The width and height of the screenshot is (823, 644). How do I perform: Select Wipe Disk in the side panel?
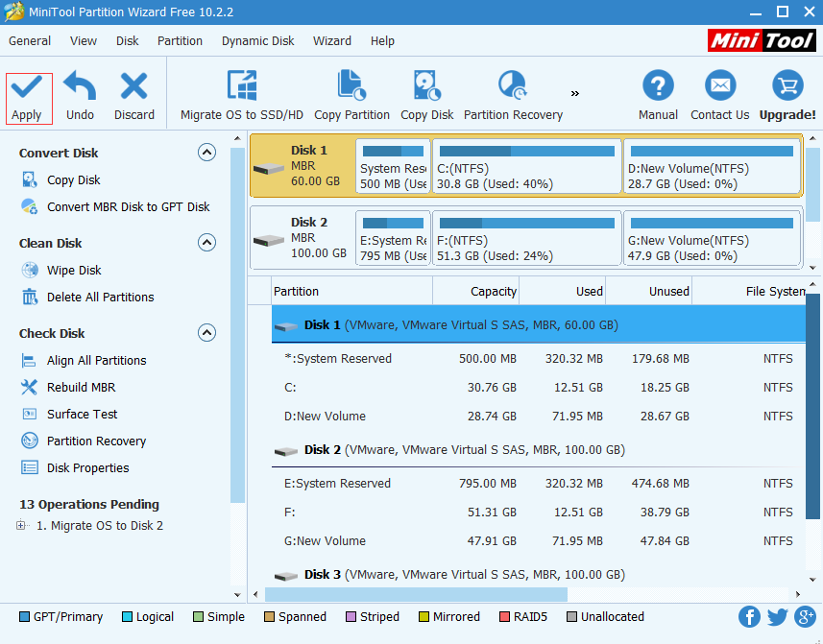(61, 270)
